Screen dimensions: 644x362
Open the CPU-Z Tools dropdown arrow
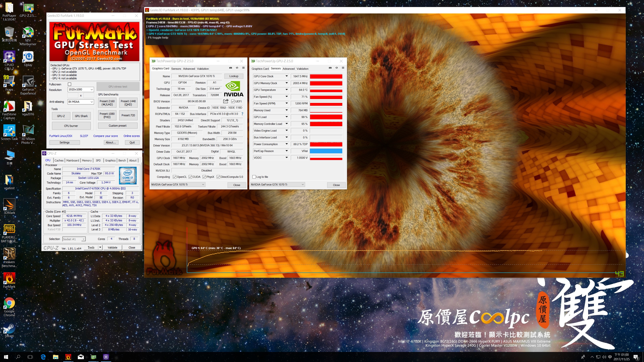tap(100, 248)
